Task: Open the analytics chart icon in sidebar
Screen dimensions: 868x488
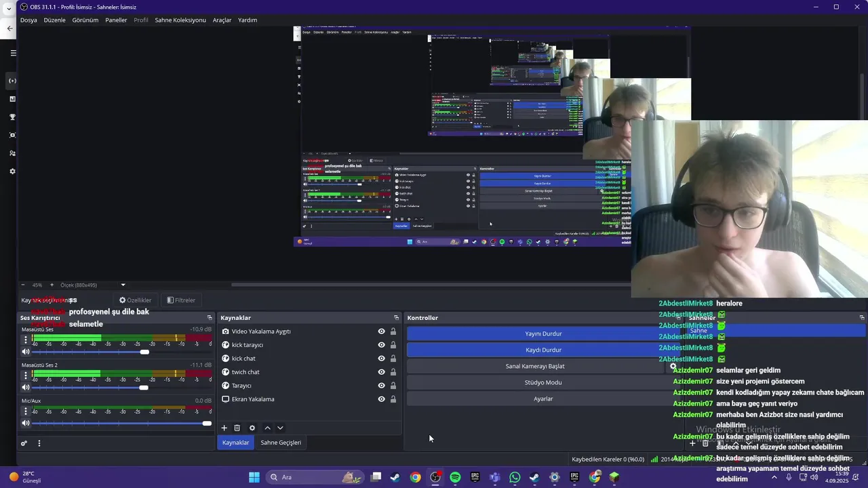Action: click(x=12, y=99)
